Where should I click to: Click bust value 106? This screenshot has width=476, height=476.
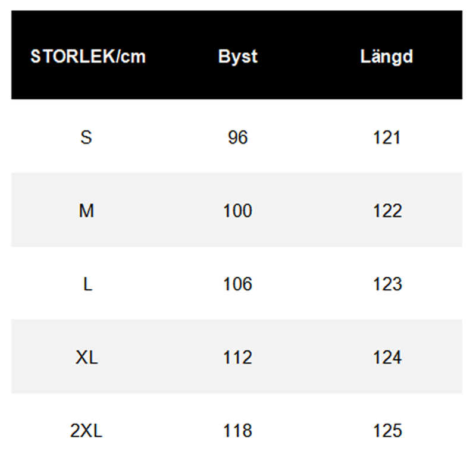[237, 284]
